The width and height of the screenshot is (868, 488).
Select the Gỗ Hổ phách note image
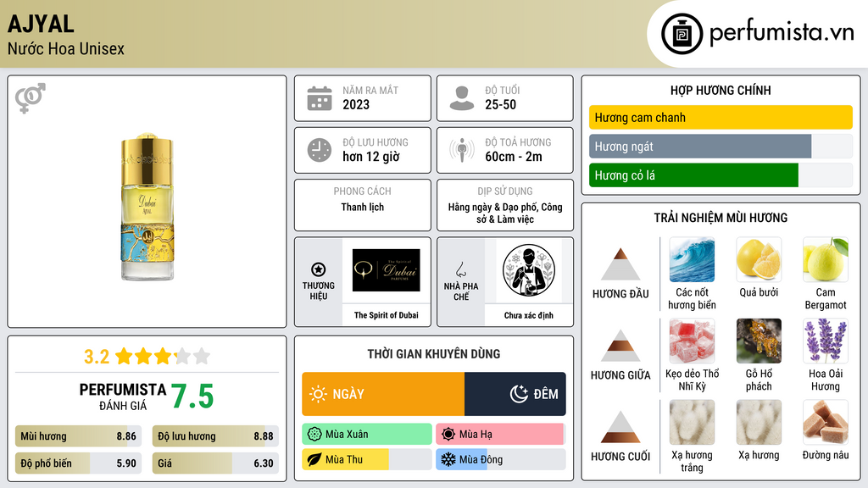pyautogui.click(x=759, y=341)
